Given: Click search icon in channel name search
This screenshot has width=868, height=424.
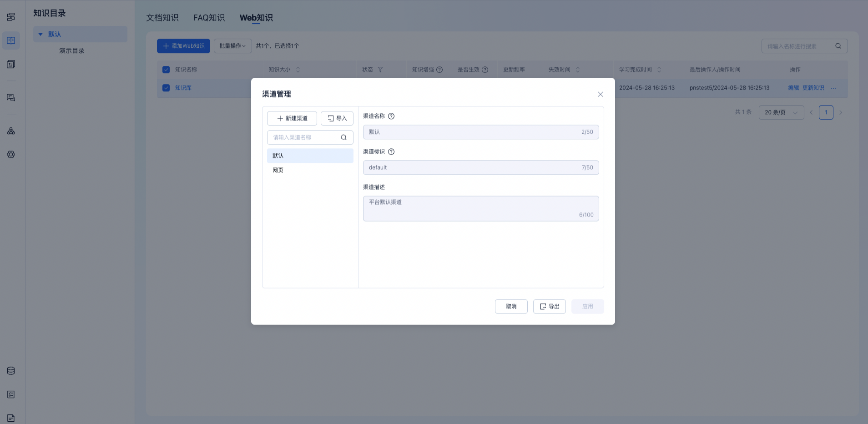Looking at the screenshot, I should click(x=344, y=137).
